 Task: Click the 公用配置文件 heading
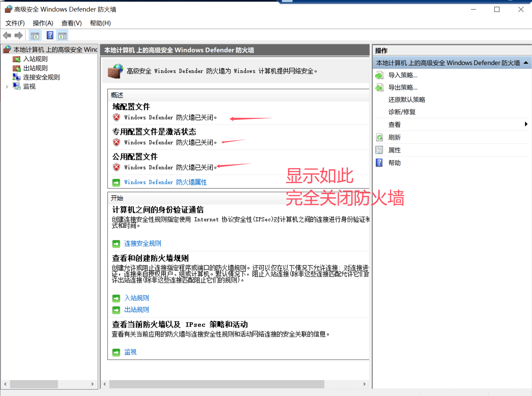(x=135, y=157)
